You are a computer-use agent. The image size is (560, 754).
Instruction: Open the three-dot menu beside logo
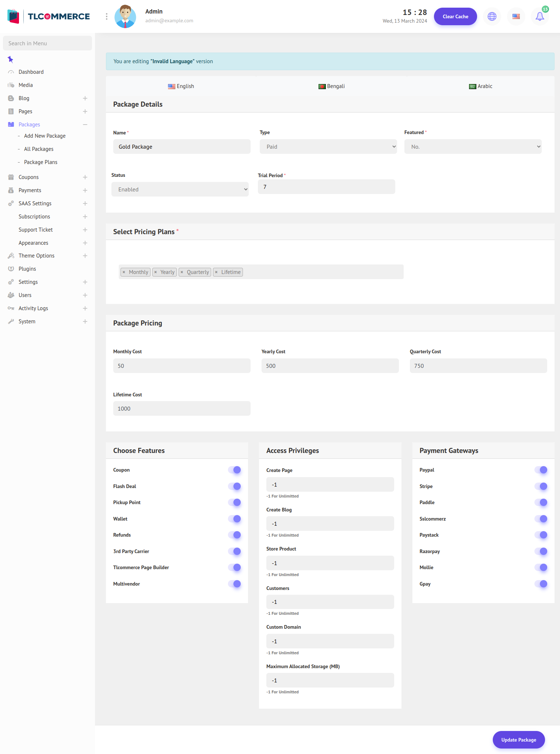click(107, 16)
